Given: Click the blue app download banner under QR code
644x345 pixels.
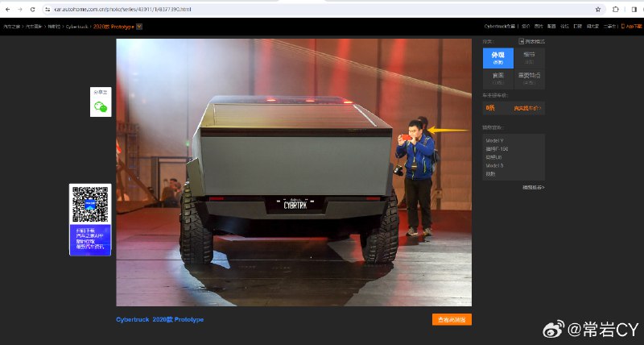Looking at the screenshot, I should [90, 239].
